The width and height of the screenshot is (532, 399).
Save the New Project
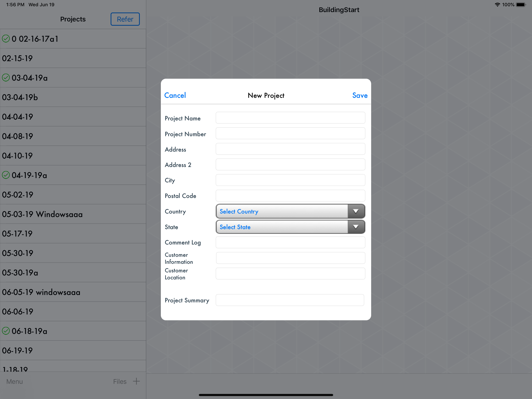(x=360, y=95)
